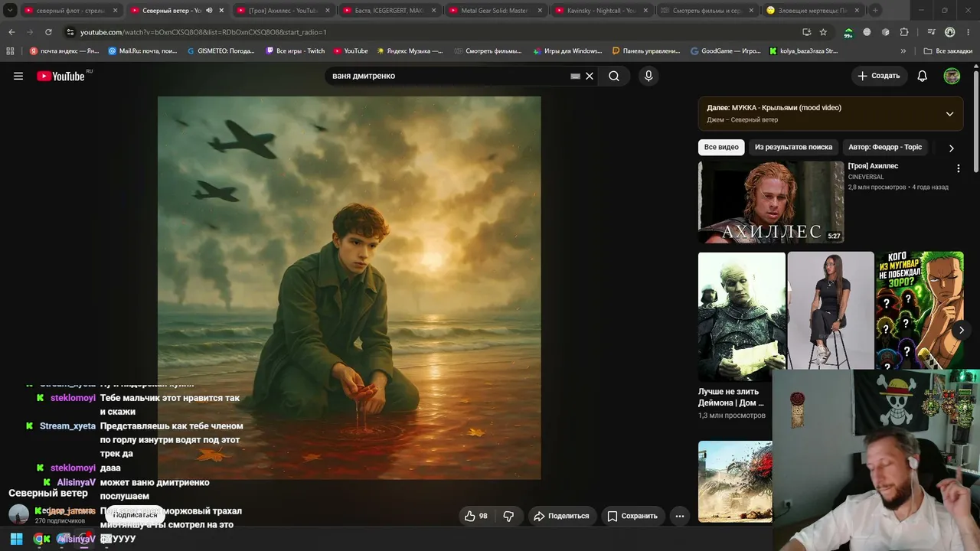The width and height of the screenshot is (980, 551).
Task: Reload the current page
Action: [x=48, y=32]
